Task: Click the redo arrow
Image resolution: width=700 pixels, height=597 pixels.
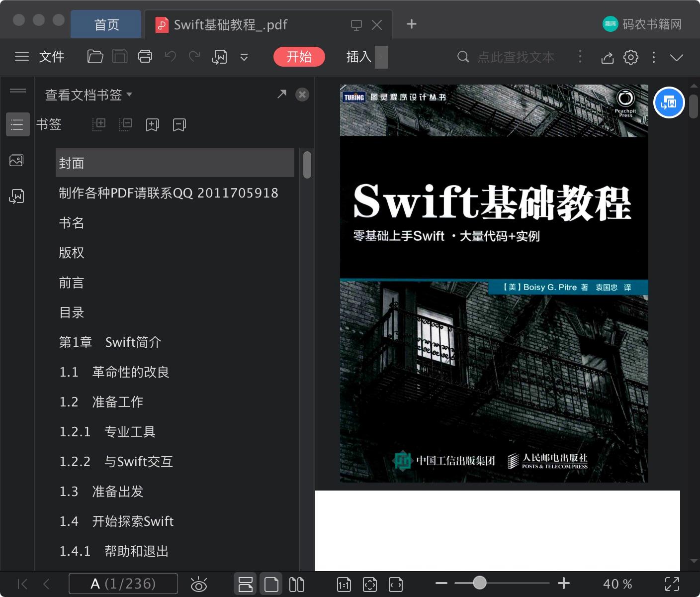Action: pos(194,56)
